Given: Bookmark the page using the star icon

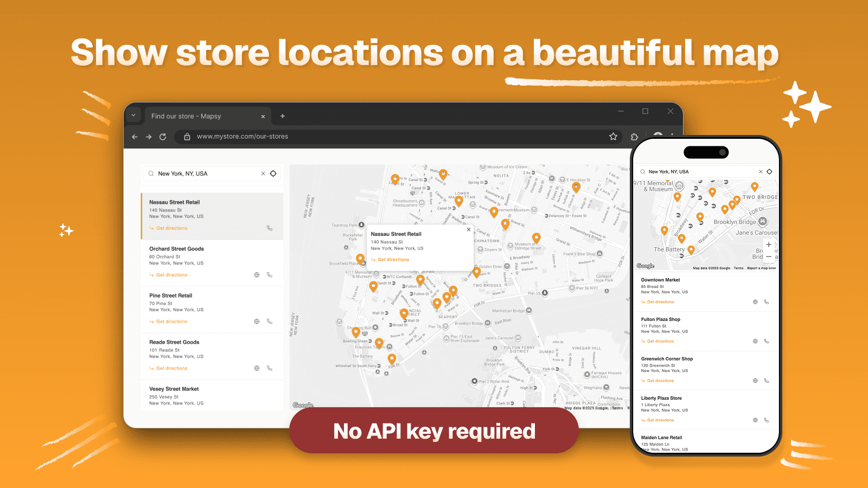Looking at the screenshot, I should coord(614,137).
